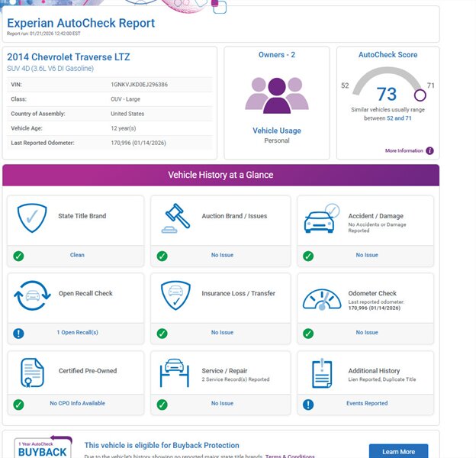Click the Vehicle History at a Glance header
This screenshot has width=476, height=458.
tap(220, 175)
